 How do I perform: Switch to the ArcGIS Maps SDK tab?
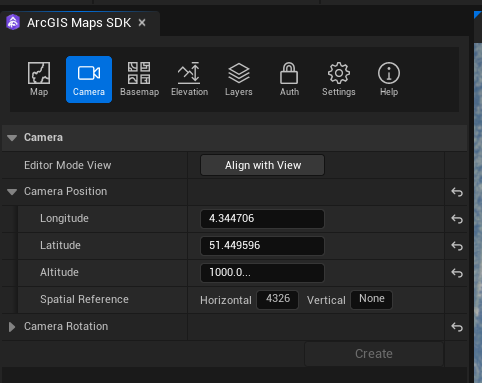(79, 23)
